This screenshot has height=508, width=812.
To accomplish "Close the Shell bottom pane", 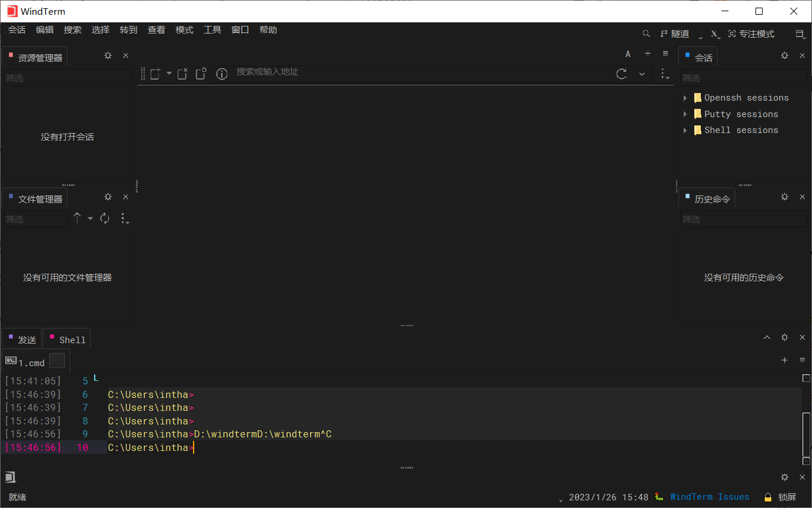I will (x=802, y=337).
